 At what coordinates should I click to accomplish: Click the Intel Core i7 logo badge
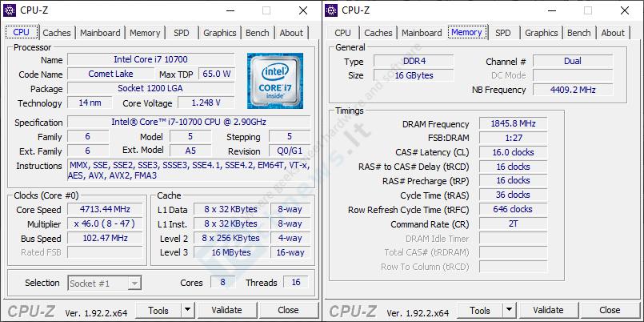point(275,81)
